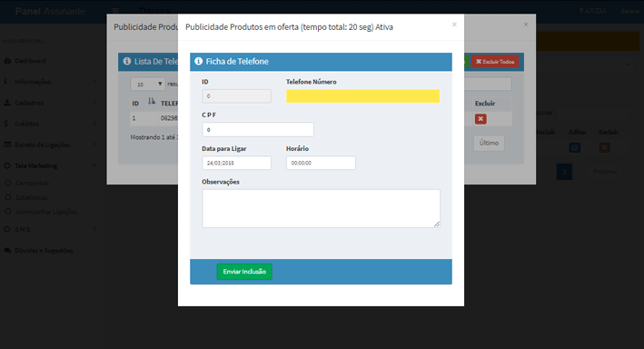The height and width of the screenshot is (349, 644).
Task: Click the Dúvidas e Sugestões chat icon
Action: click(7, 250)
